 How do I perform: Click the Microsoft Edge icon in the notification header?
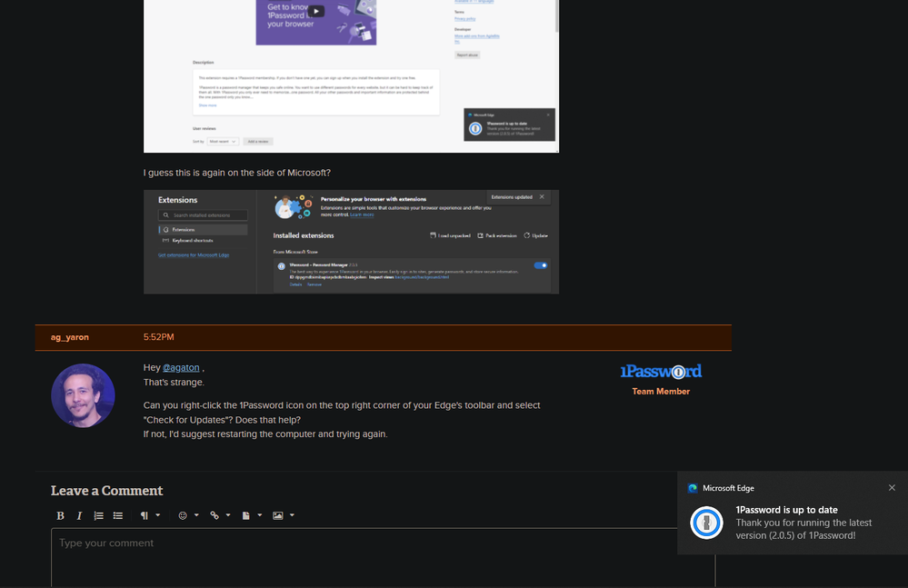pyautogui.click(x=693, y=488)
